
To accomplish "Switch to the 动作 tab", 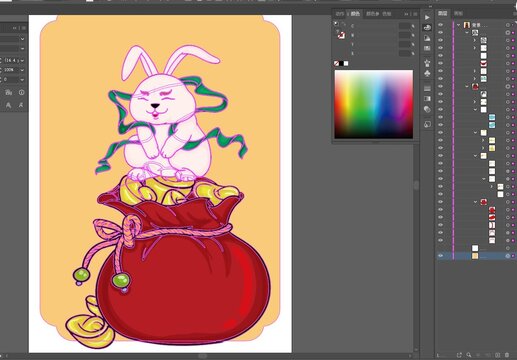I will pos(339,14).
